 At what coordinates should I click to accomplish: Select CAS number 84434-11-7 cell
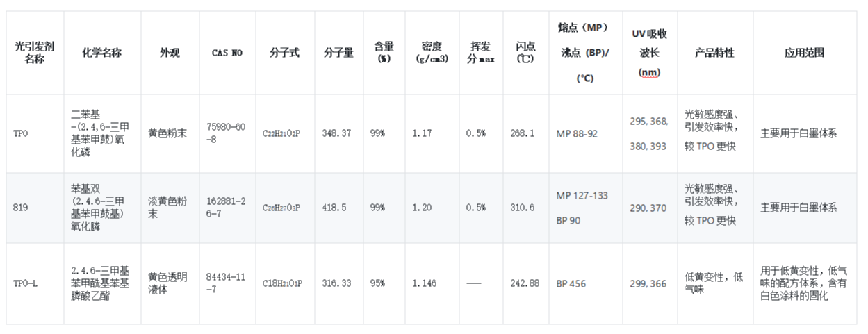tap(227, 283)
